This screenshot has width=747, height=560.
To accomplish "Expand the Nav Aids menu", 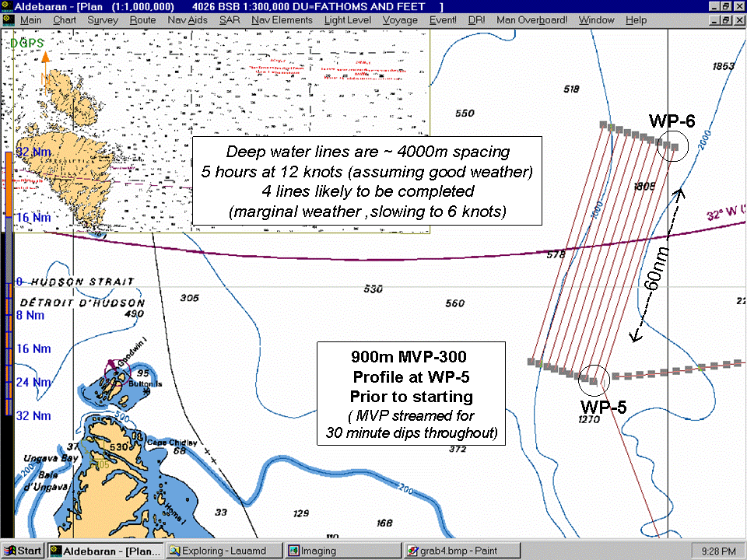I will (x=187, y=19).
